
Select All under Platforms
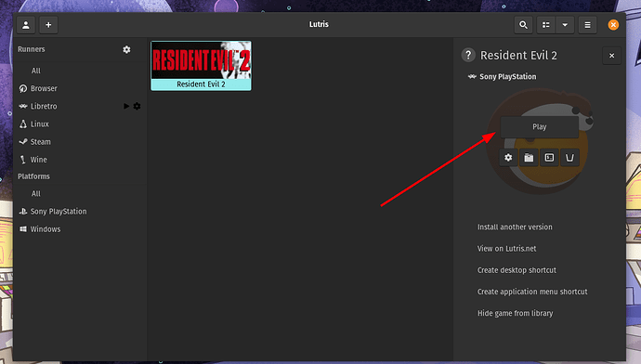point(36,194)
